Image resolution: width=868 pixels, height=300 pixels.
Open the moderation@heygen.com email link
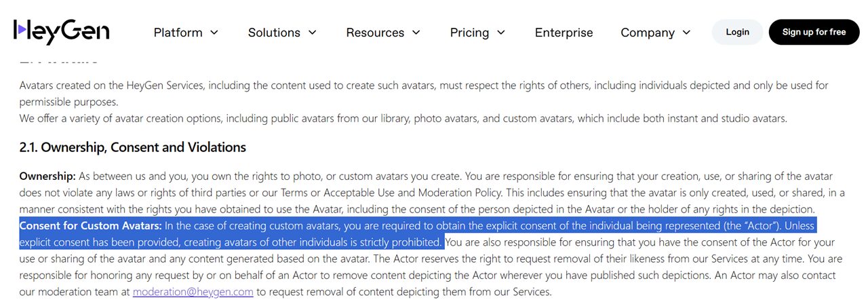pos(193,292)
